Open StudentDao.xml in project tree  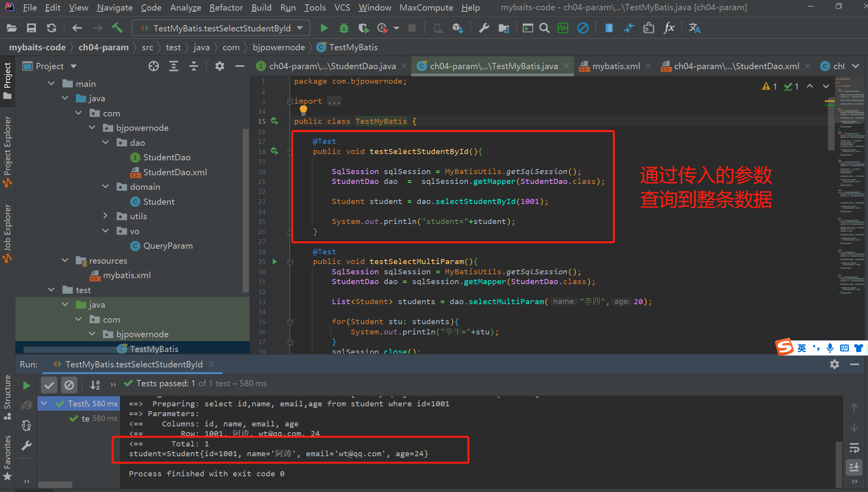[175, 172]
